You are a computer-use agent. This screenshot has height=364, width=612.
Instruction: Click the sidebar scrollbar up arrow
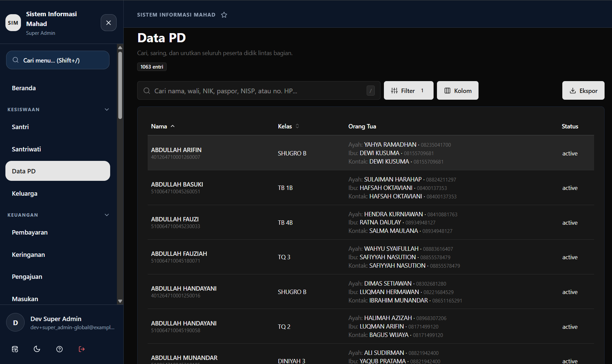pyautogui.click(x=120, y=47)
